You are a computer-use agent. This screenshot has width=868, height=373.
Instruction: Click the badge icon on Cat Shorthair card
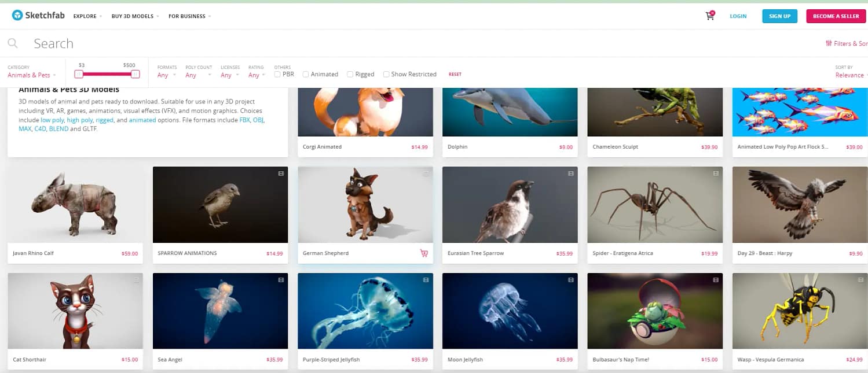pos(137,279)
